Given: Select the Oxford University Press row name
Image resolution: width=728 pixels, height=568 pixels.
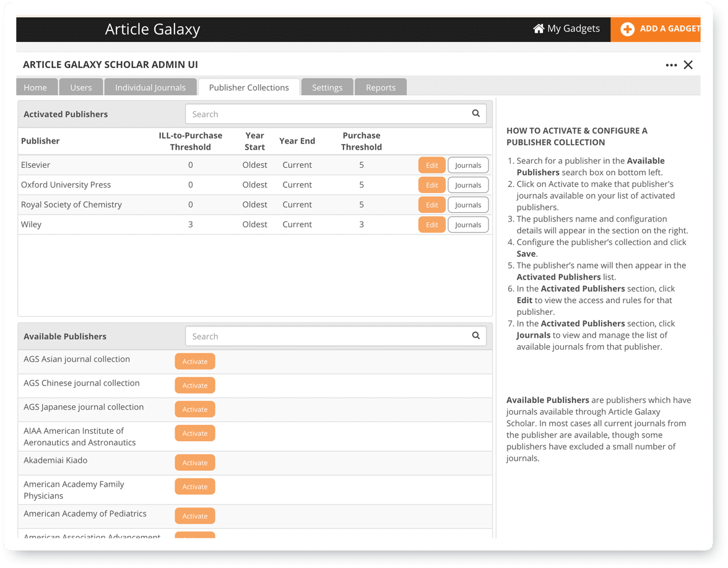Looking at the screenshot, I should 66,184.
